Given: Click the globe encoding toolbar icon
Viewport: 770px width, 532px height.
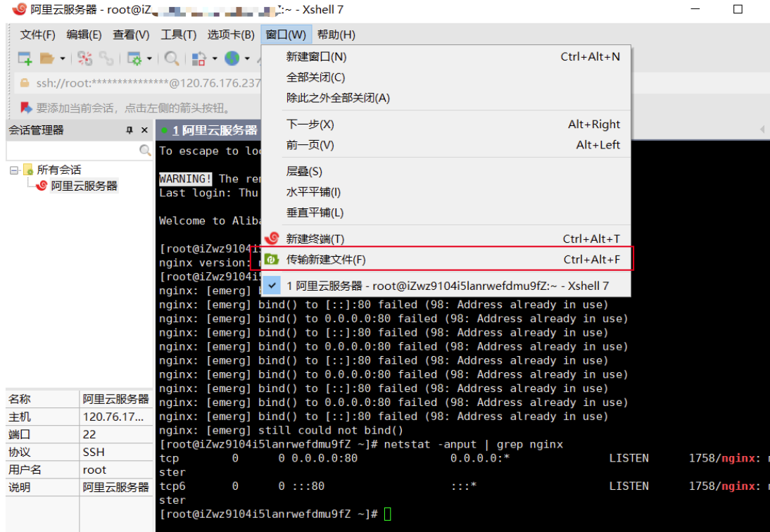Looking at the screenshot, I should [232, 58].
